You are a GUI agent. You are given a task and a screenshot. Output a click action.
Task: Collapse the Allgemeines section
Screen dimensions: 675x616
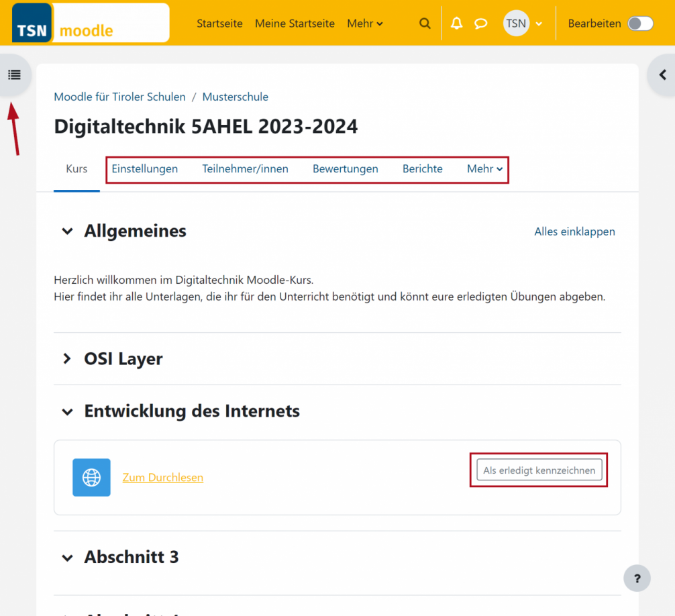(x=67, y=231)
